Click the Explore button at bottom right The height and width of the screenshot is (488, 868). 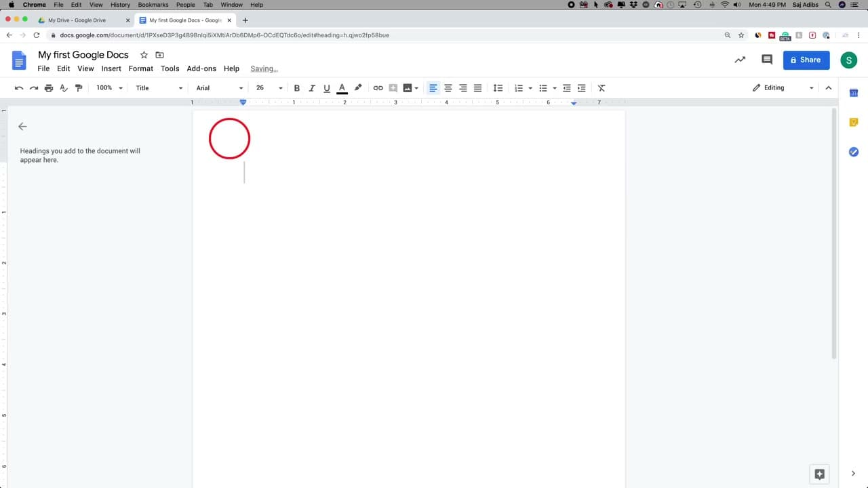pyautogui.click(x=819, y=474)
